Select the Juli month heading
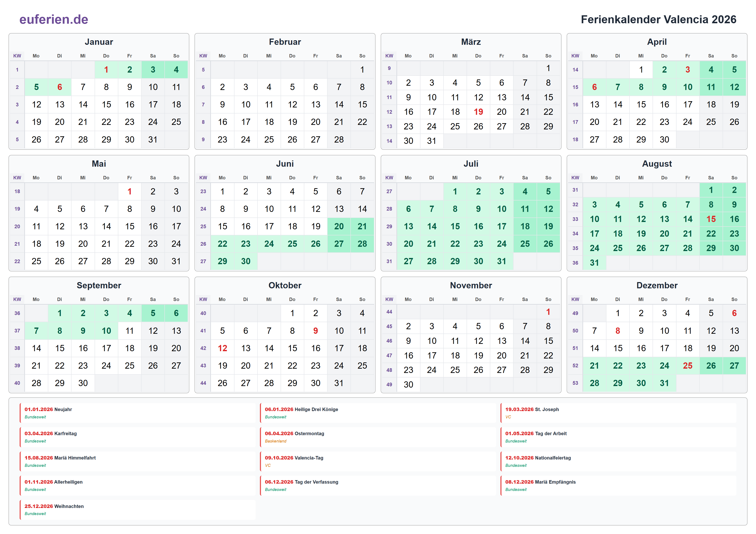 point(471,163)
